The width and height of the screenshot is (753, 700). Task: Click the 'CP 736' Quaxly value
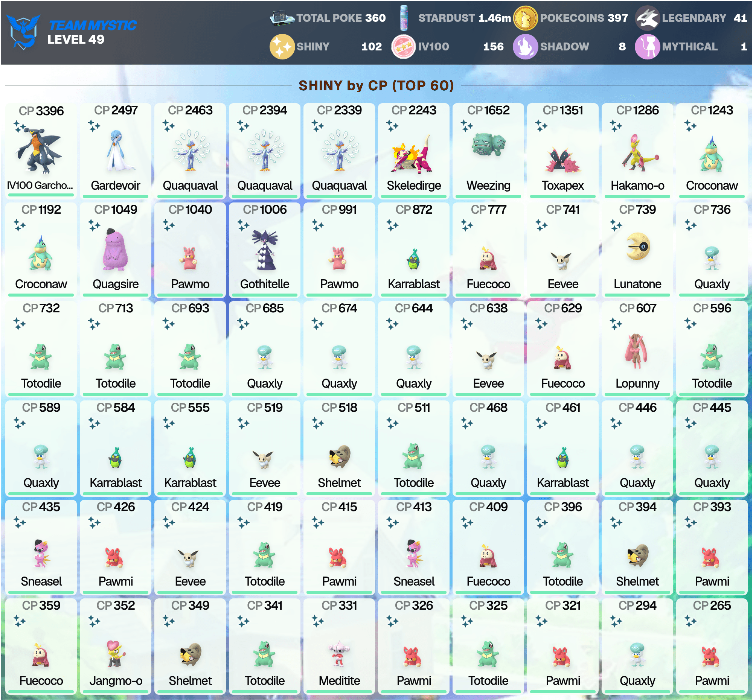tap(712, 209)
